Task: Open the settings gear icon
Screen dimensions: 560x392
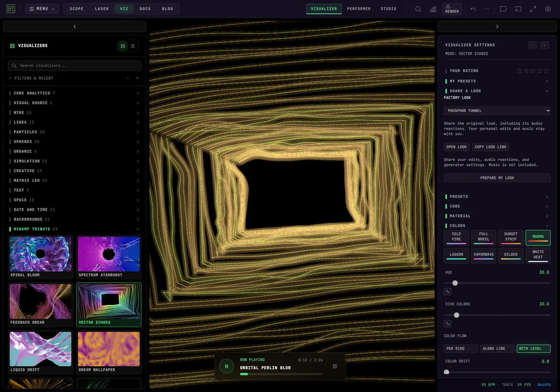Action: pyautogui.click(x=548, y=9)
